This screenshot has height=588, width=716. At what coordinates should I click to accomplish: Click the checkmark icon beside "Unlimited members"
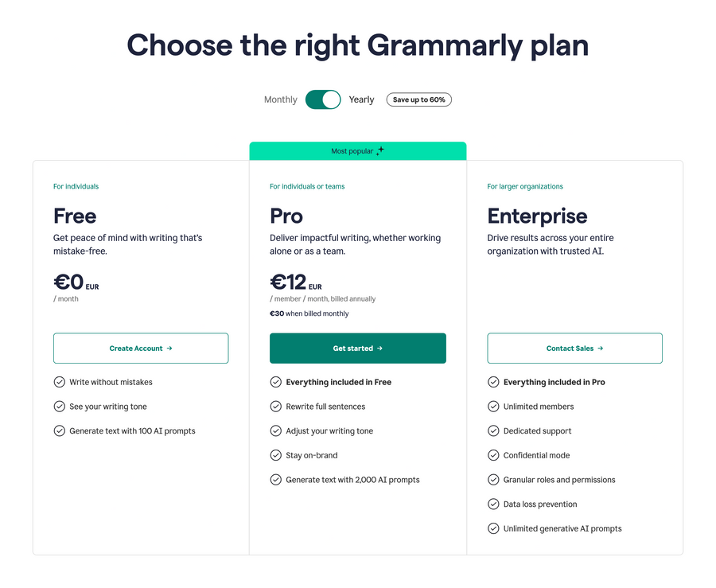[x=493, y=406]
